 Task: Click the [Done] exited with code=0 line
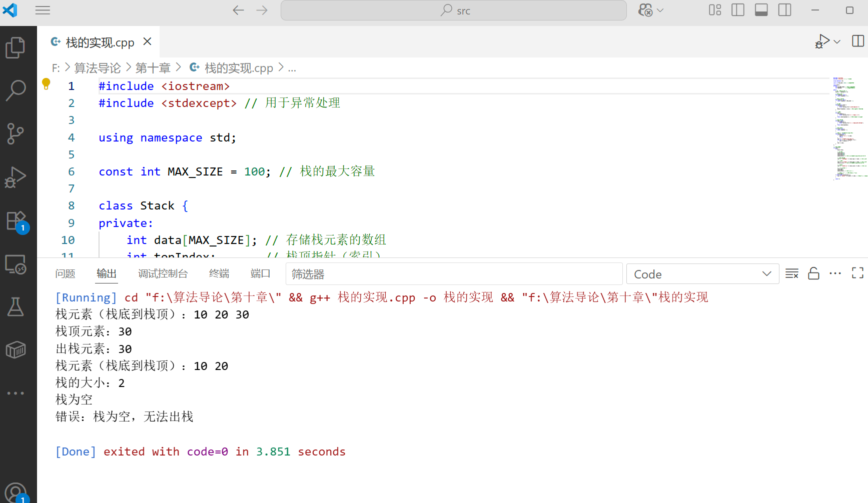[x=200, y=452]
